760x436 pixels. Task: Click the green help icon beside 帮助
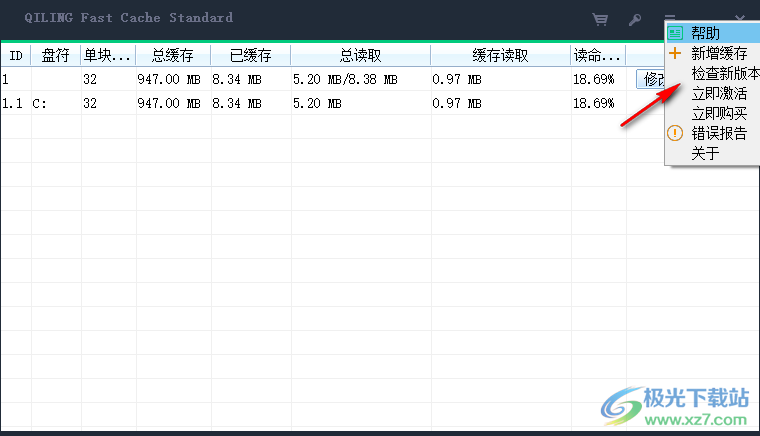point(675,33)
